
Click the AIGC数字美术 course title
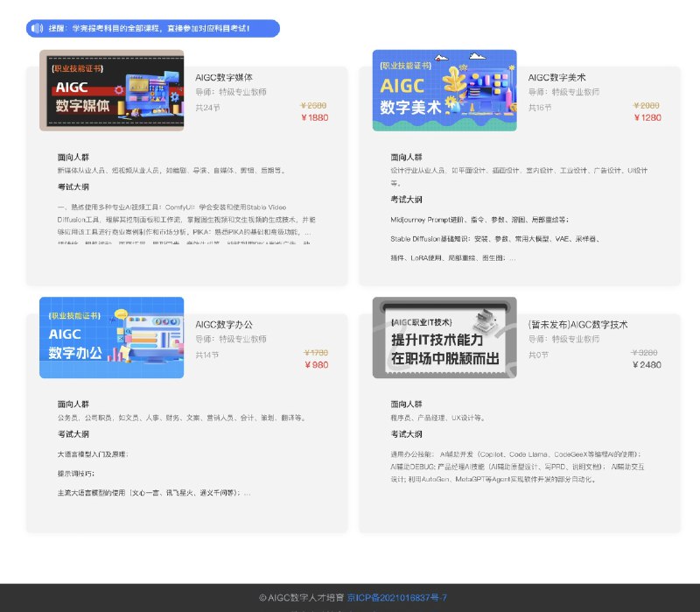click(556, 77)
